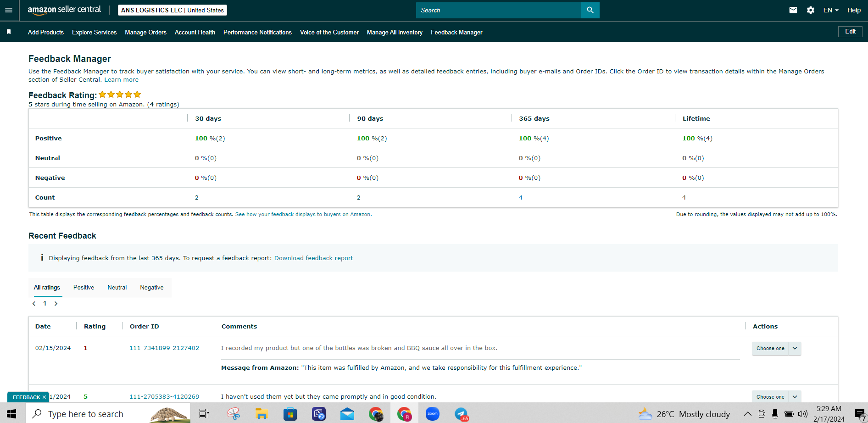
Task: Click the Learn more link
Action: click(x=122, y=79)
